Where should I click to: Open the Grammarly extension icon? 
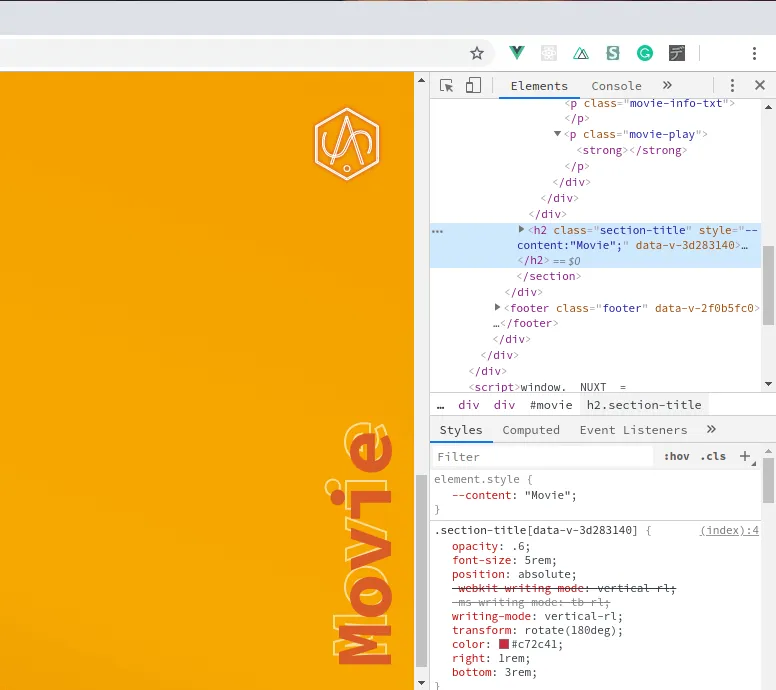645,53
